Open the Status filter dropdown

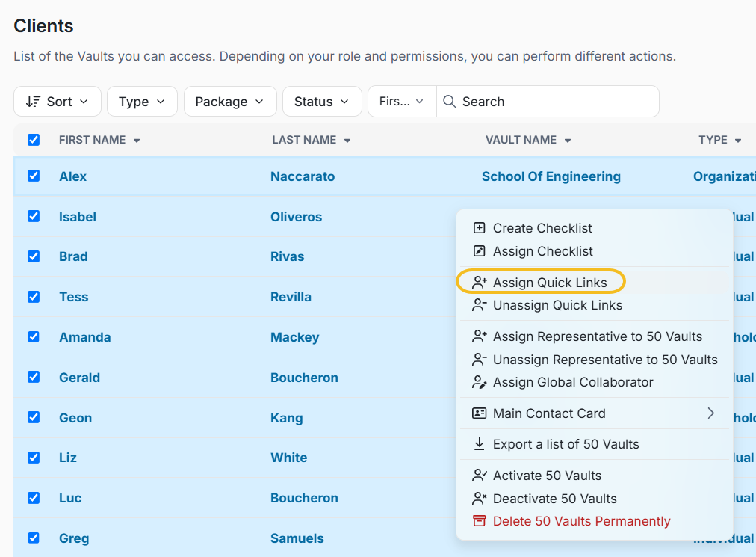tap(322, 102)
